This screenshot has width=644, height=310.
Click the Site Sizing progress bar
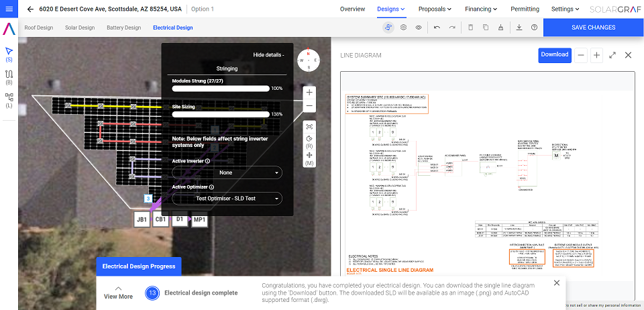coord(220,114)
